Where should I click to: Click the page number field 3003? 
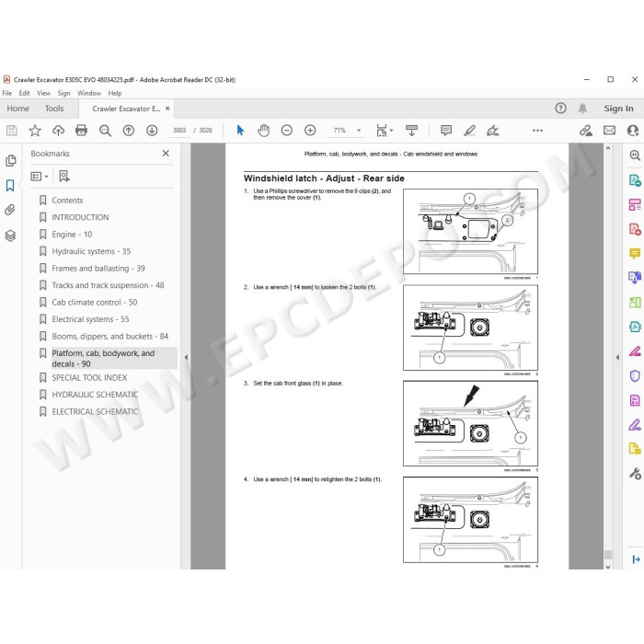(x=179, y=131)
